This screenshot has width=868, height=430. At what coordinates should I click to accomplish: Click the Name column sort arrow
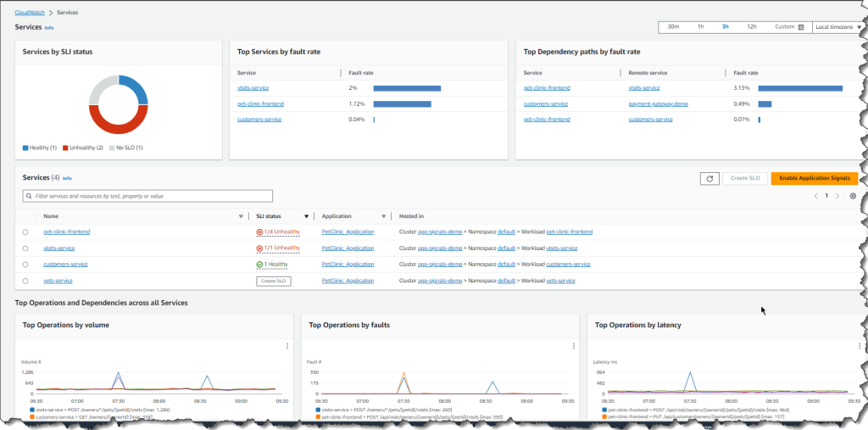241,216
